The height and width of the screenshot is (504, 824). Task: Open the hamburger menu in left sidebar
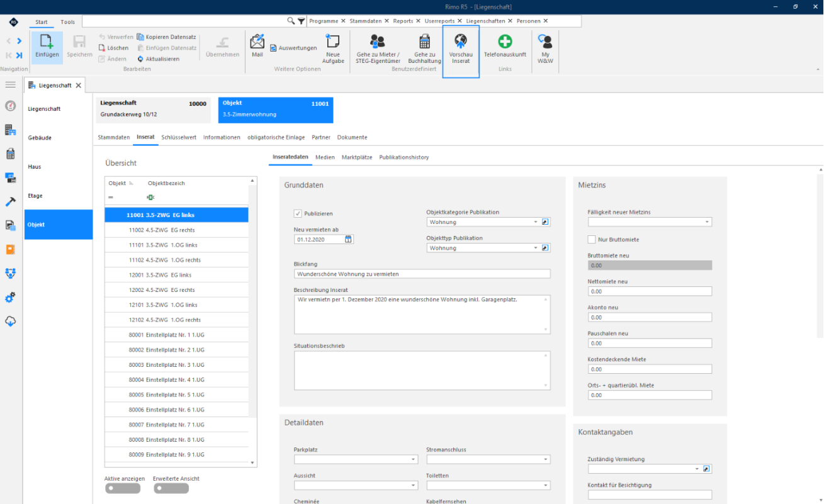pos(10,84)
